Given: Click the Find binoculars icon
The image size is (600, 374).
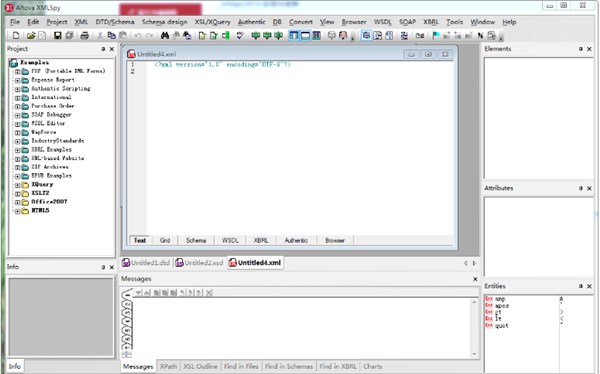Looking at the screenshot, I should pos(165,36).
